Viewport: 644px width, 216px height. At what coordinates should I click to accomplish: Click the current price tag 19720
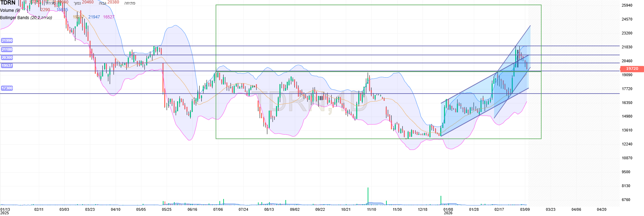(632, 69)
